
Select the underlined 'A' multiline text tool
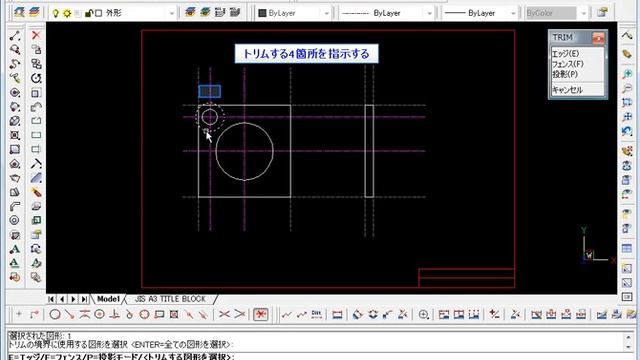[x=15, y=263]
